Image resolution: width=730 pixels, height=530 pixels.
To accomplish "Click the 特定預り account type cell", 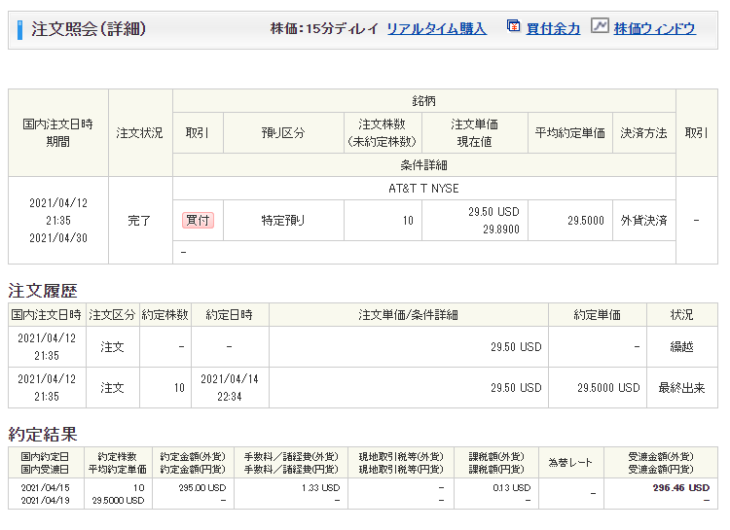I will pos(282,220).
